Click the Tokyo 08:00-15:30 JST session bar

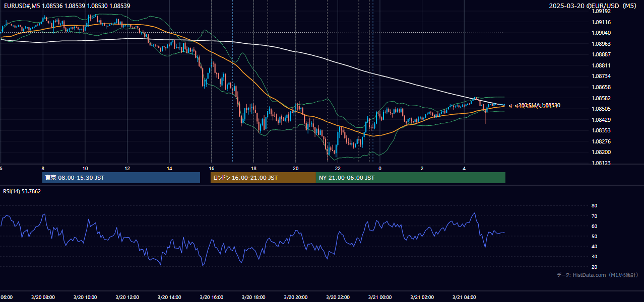point(121,178)
